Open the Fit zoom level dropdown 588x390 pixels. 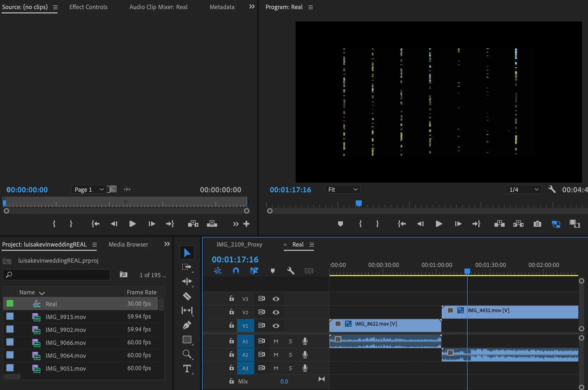click(342, 190)
